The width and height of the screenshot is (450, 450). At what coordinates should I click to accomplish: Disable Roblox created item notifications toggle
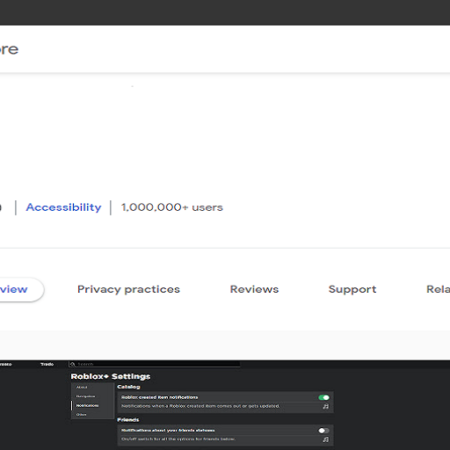[x=324, y=397]
